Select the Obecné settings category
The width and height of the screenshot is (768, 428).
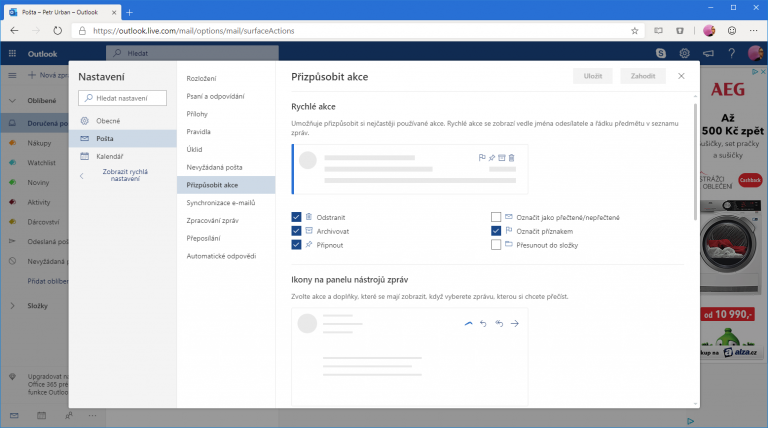pyautogui.click(x=122, y=120)
